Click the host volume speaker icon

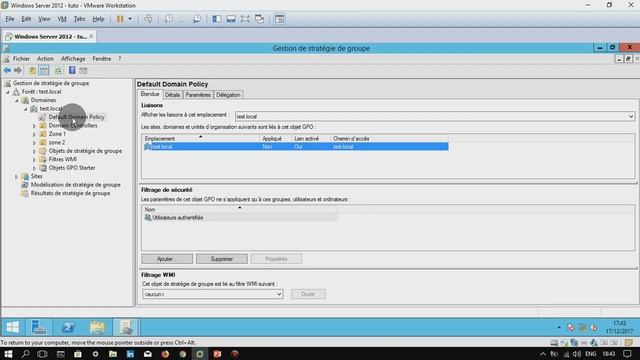click(577, 354)
